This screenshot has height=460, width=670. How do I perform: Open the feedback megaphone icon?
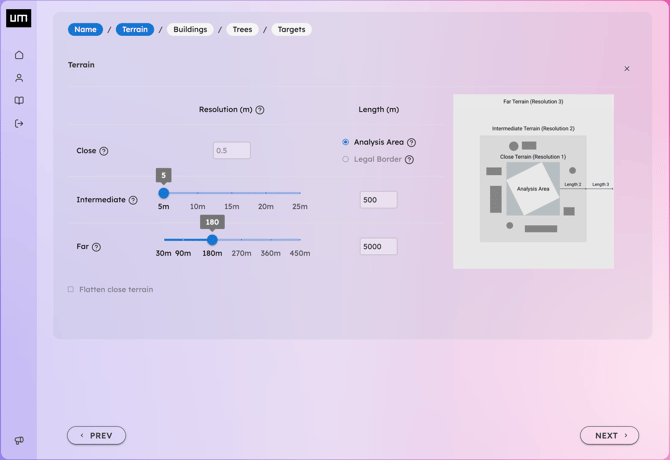click(19, 440)
